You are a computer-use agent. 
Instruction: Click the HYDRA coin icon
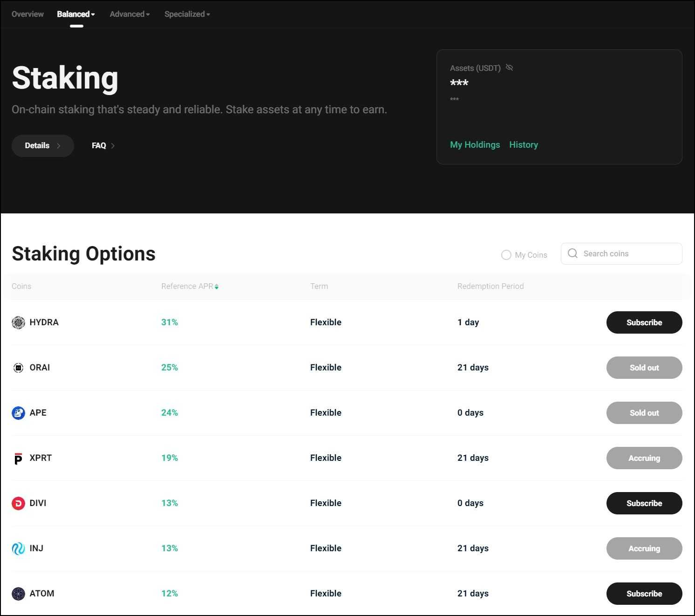(x=18, y=322)
